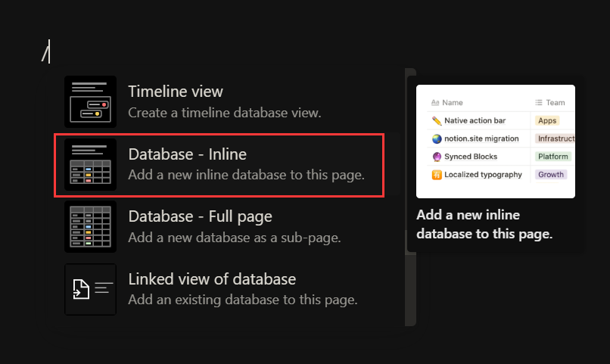This screenshot has width=610, height=364.
Task: Click the Database - Full page grid icon
Action: click(x=90, y=227)
